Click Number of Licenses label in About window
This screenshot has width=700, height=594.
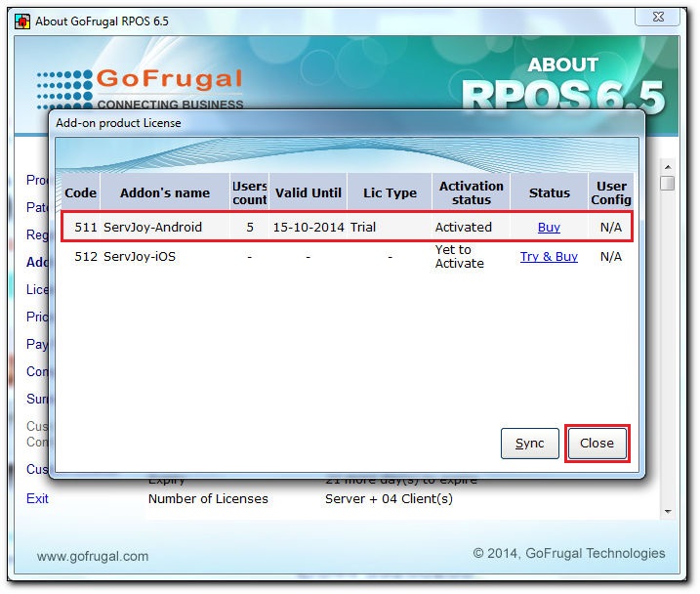coord(208,498)
